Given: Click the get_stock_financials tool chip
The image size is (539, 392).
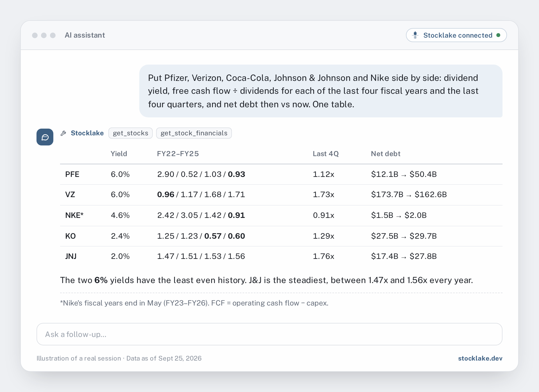Looking at the screenshot, I should (x=194, y=133).
